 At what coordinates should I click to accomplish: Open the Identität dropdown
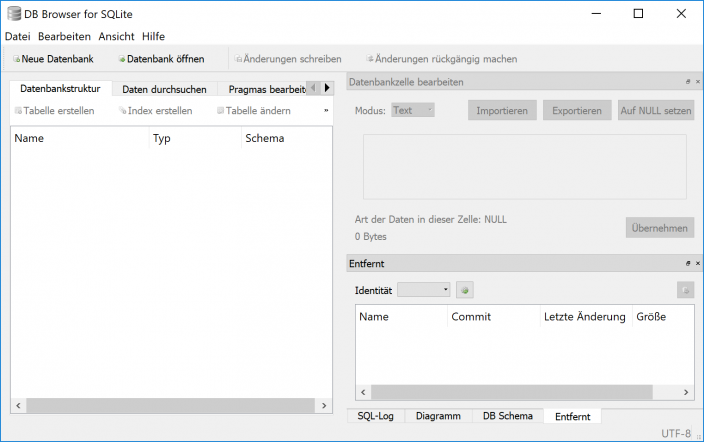pos(424,290)
